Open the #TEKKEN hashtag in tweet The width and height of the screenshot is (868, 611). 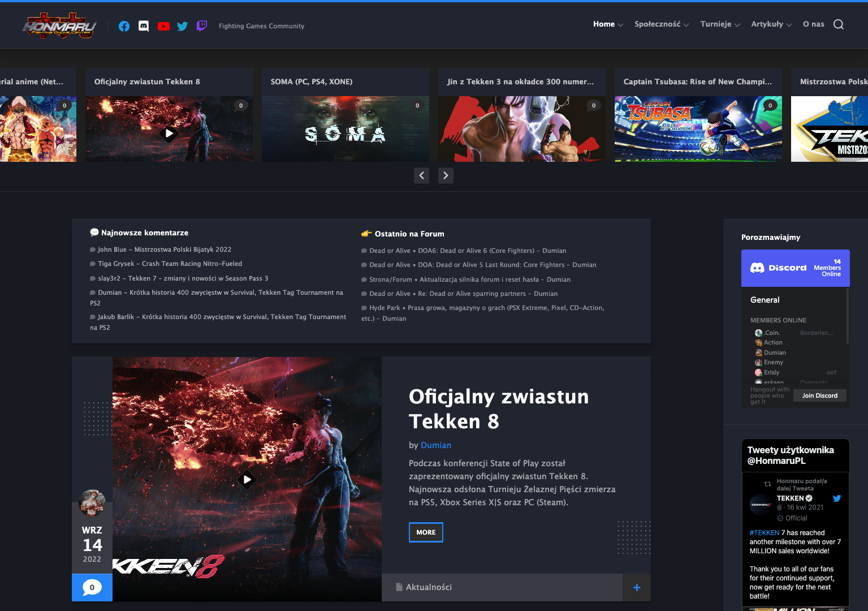coord(765,533)
